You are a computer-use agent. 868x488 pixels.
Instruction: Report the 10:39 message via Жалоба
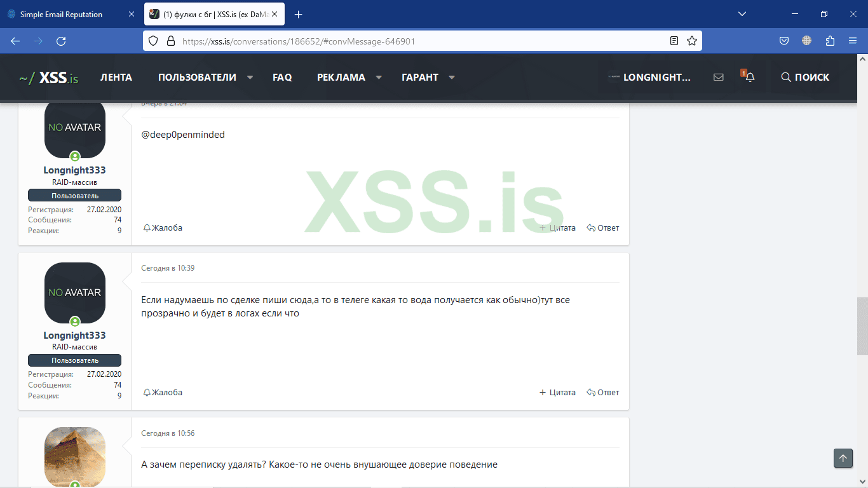click(163, 392)
